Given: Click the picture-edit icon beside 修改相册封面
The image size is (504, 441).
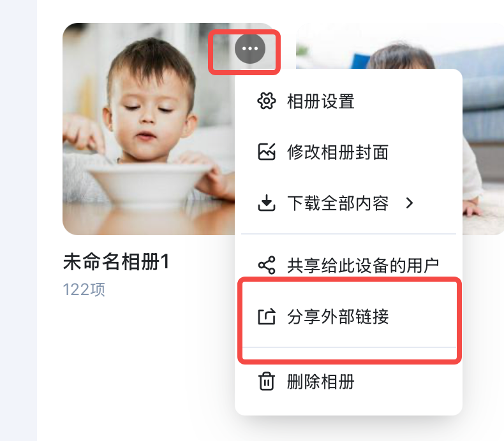Looking at the screenshot, I should [x=267, y=152].
